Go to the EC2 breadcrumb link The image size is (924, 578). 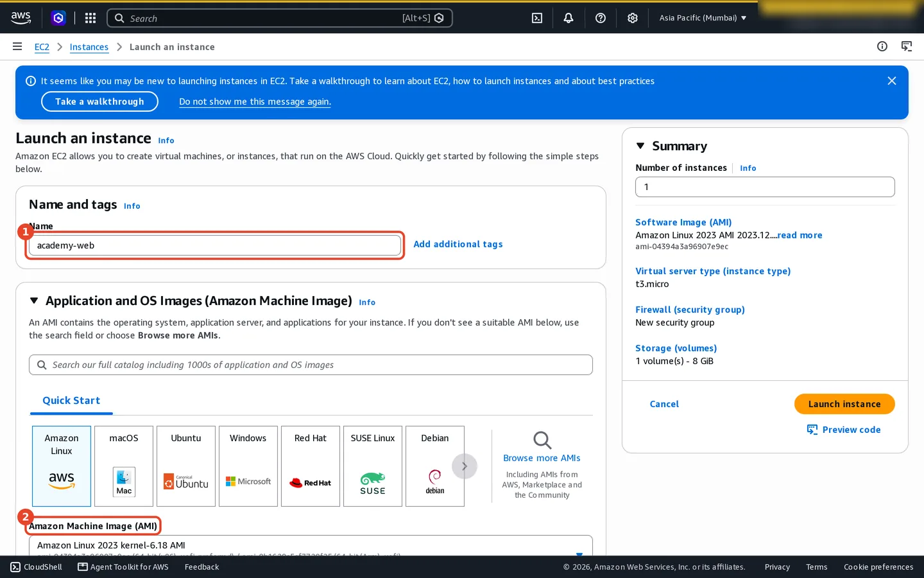[x=42, y=47]
